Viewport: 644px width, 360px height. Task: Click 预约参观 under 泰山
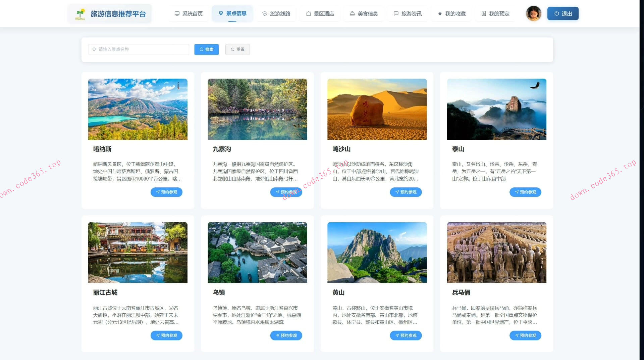click(x=525, y=192)
